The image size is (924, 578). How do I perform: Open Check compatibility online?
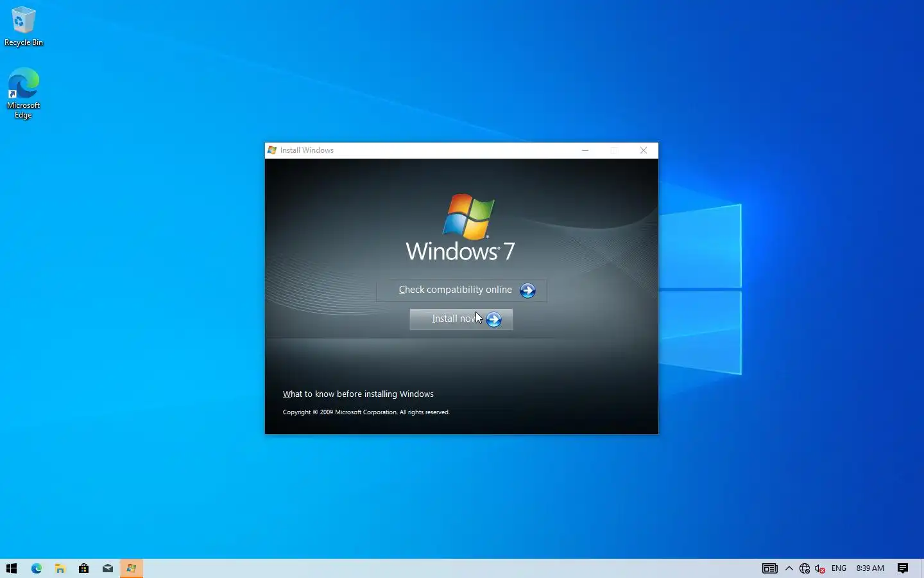pyautogui.click(x=461, y=290)
